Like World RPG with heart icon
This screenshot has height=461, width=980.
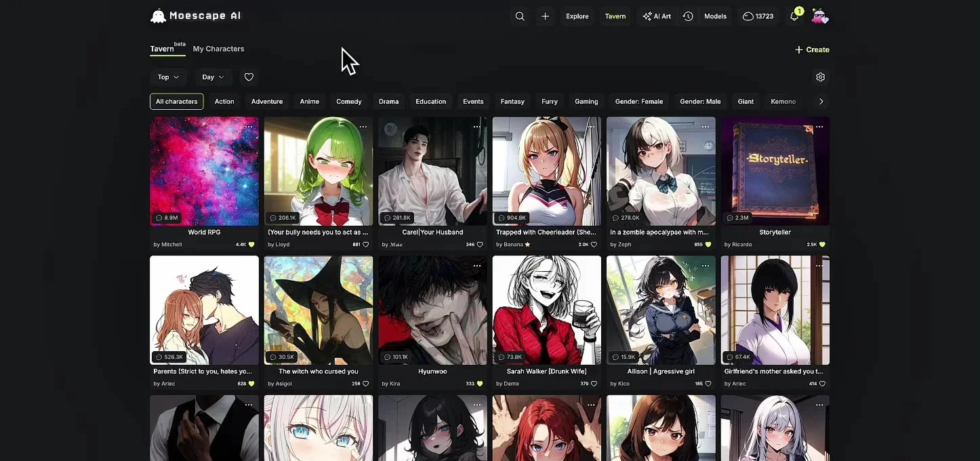251,245
